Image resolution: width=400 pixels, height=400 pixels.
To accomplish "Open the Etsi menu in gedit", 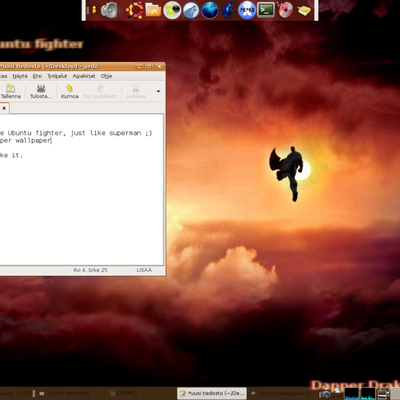I will (37, 76).
